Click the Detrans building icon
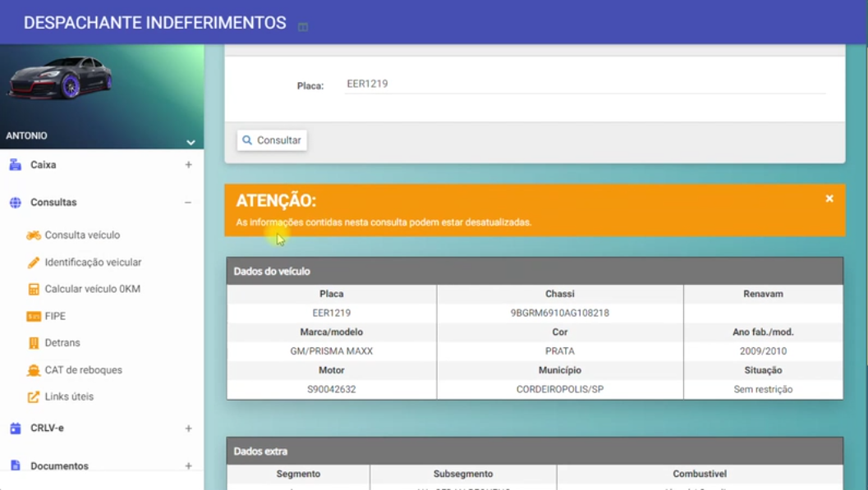Viewport: 868px width, 490px height. point(34,343)
